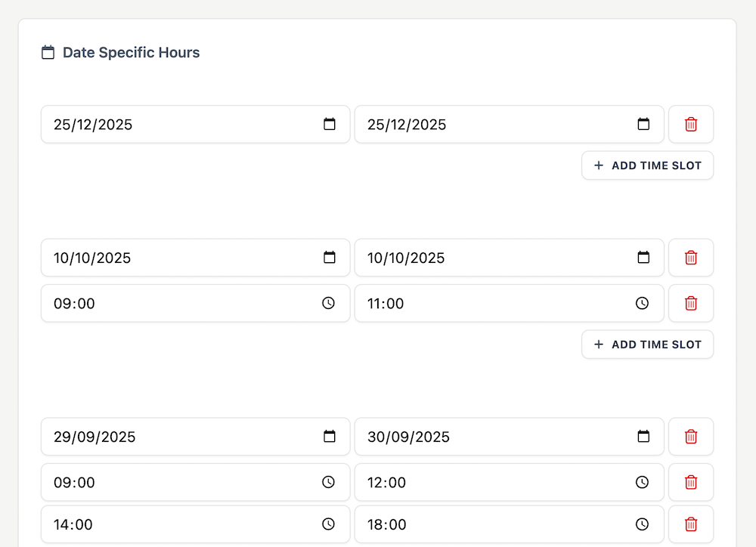This screenshot has width=756, height=547.
Task: Open clock picker for 18:00 end time
Action: tap(642, 524)
